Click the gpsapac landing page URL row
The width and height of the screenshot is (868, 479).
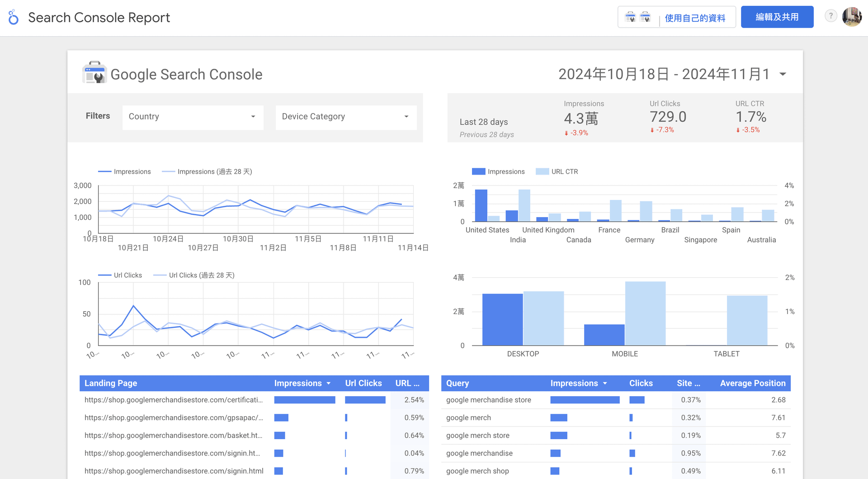tap(174, 418)
